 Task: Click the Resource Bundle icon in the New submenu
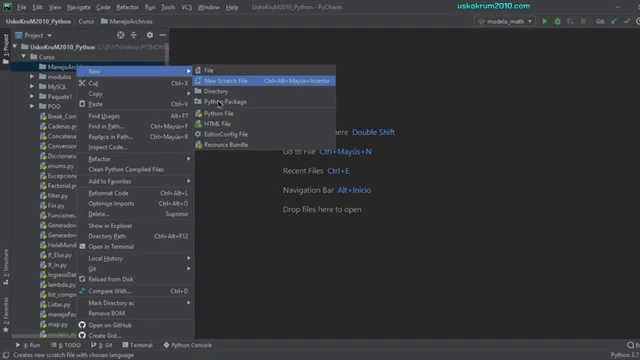tap(198, 144)
